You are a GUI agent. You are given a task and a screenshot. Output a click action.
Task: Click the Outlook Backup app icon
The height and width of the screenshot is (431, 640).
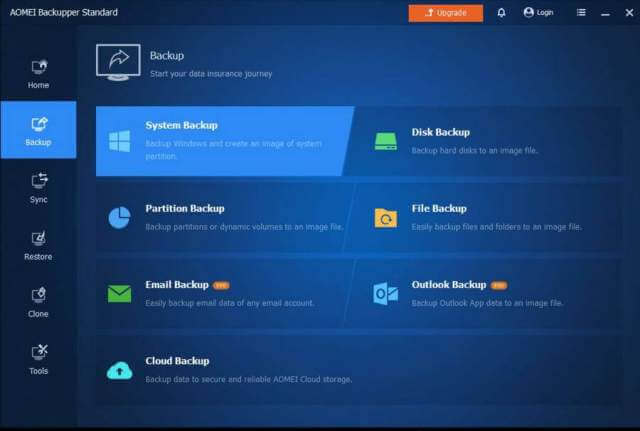pyautogui.click(x=386, y=293)
